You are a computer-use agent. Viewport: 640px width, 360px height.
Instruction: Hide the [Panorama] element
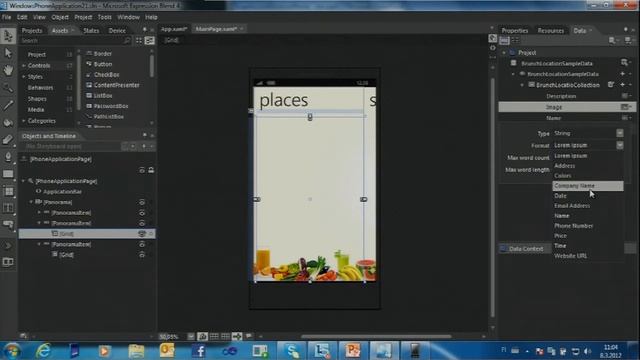click(142, 202)
